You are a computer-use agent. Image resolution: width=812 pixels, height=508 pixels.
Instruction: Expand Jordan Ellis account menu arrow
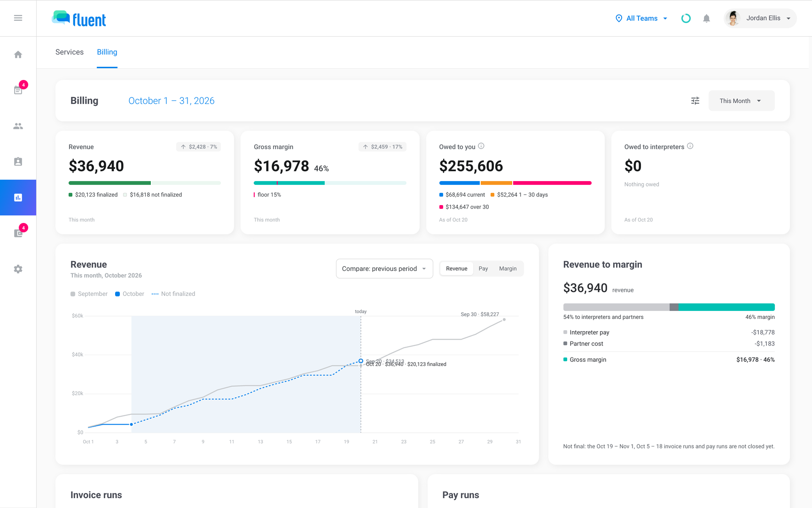(789, 18)
